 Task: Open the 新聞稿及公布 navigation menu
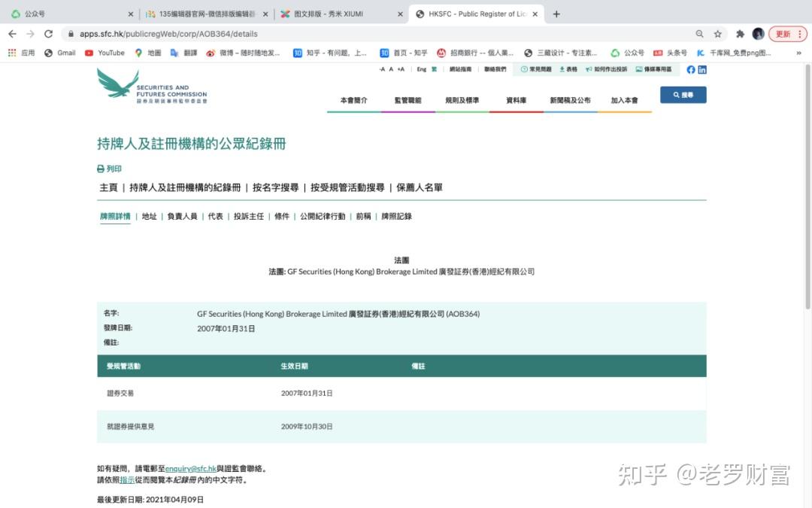[x=570, y=100]
